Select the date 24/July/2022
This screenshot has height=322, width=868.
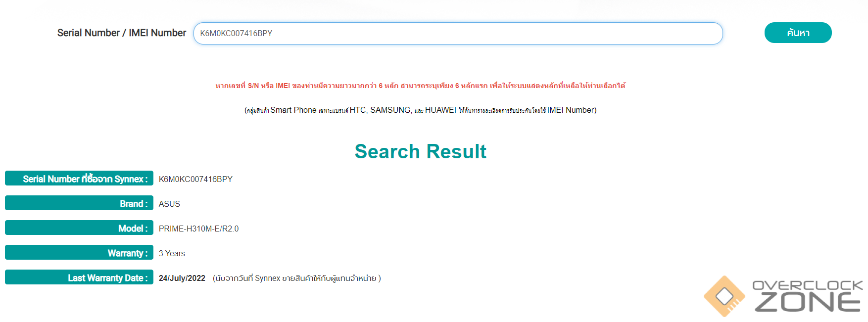pyautogui.click(x=182, y=278)
